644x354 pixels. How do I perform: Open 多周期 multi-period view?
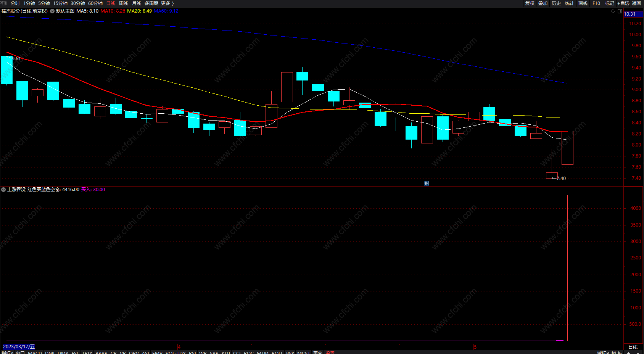coord(151,3)
